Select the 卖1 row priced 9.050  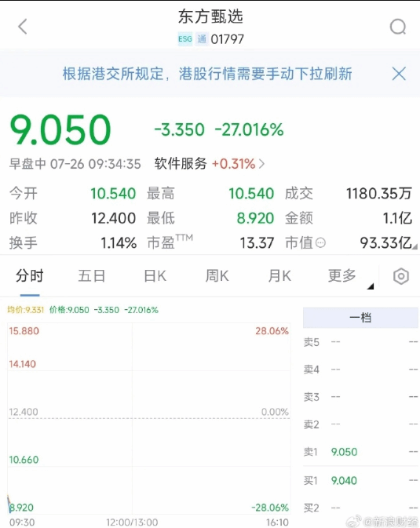(x=360, y=452)
